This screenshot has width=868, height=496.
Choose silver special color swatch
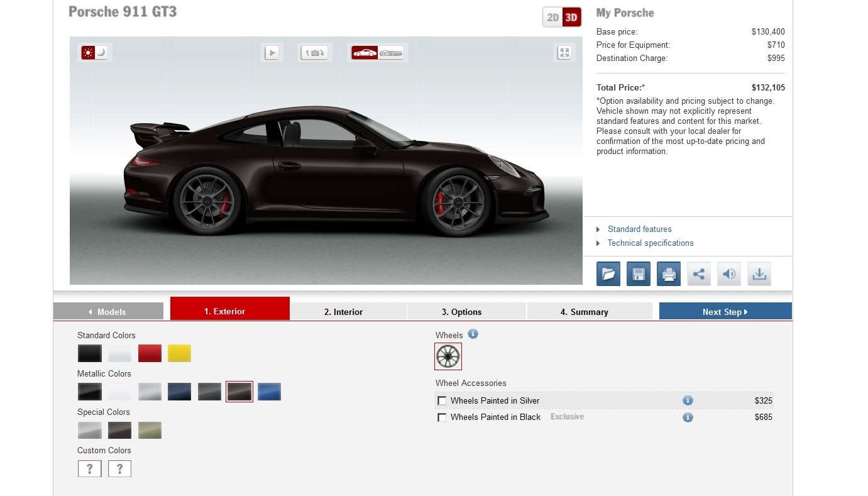click(90, 430)
